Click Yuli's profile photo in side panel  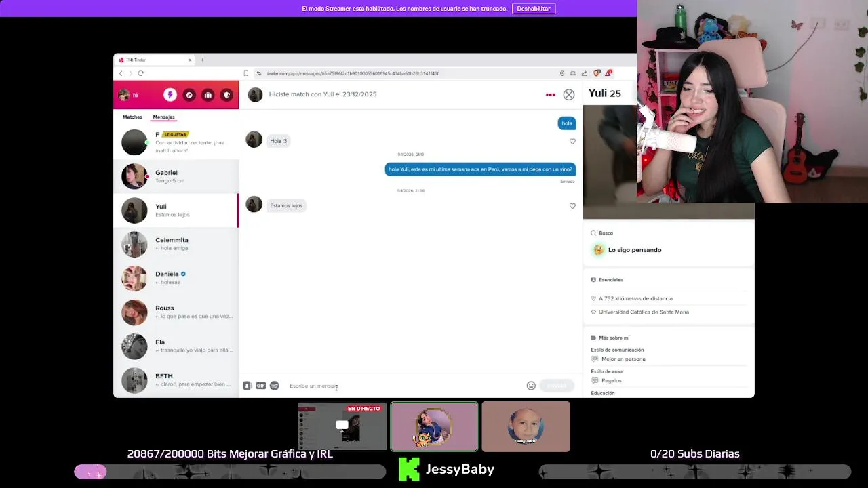pyautogui.click(x=610, y=162)
